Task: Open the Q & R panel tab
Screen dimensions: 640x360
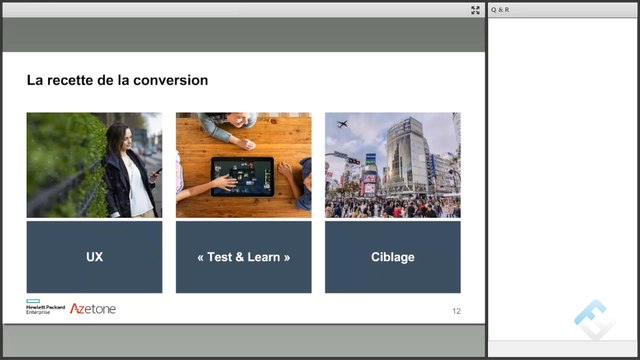Action: pyautogui.click(x=500, y=10)
